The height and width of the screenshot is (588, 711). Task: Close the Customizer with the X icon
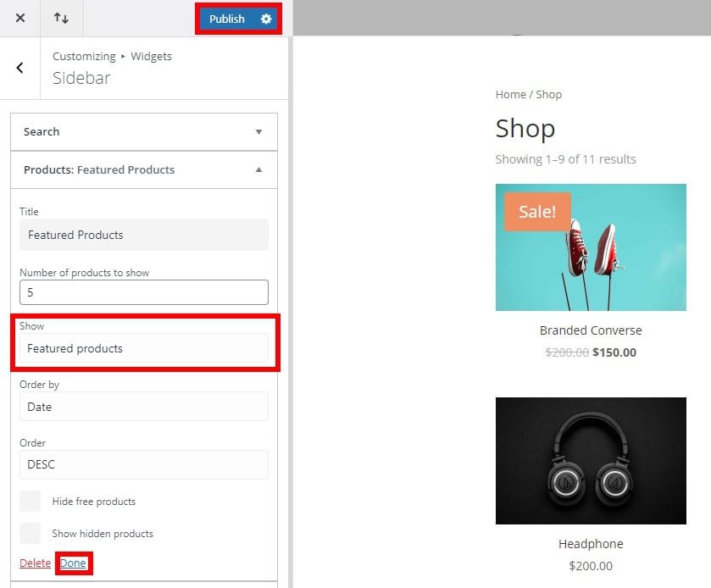(x=20, y=18)
